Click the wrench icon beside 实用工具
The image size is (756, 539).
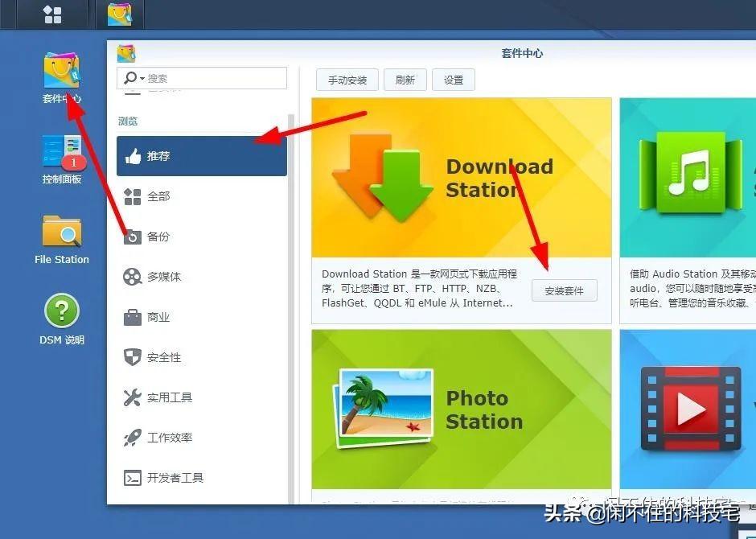(133, 397)
